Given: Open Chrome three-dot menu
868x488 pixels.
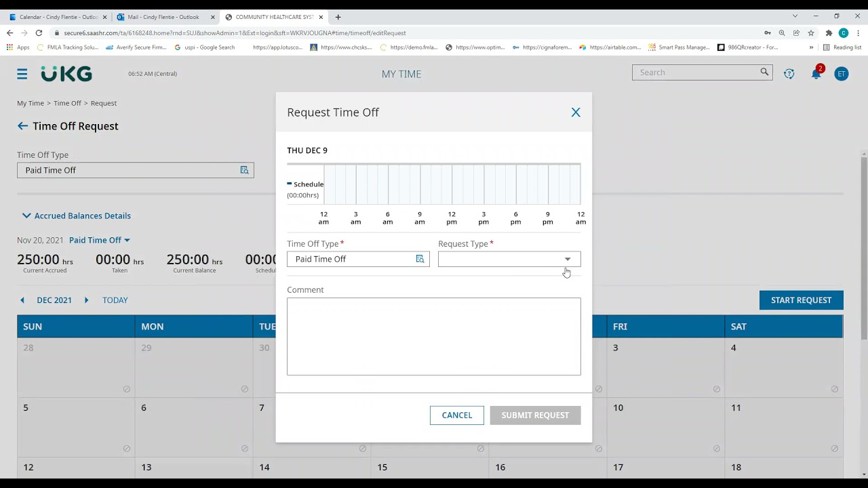Looking at the screenshot, I should click(x=859, y=33).
